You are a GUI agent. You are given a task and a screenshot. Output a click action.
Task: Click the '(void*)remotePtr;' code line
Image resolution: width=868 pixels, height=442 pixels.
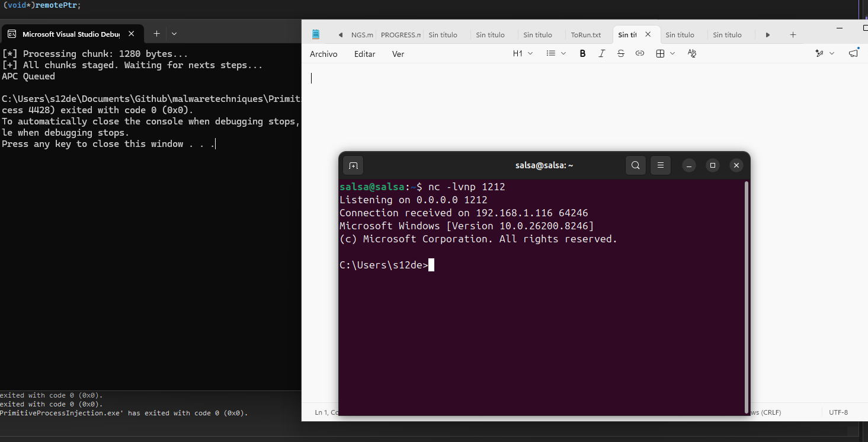[x=42, y=5]
